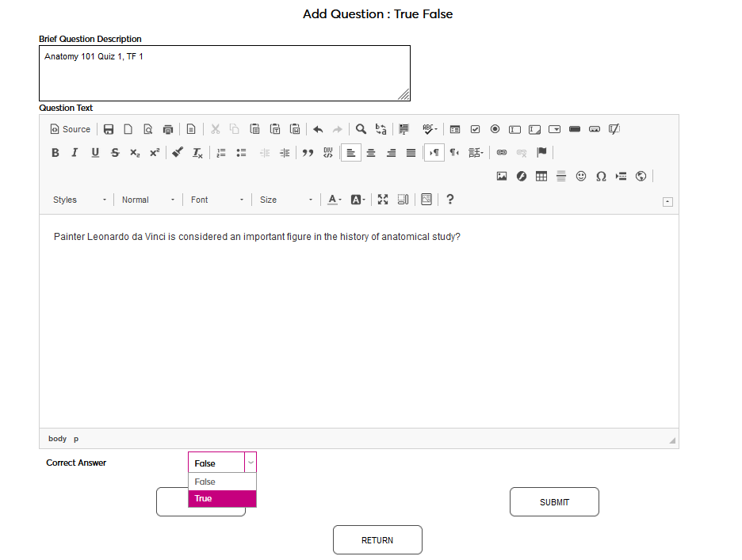Click the SUBMIT button
The image size is (742, 560).
(x=553, y=501)
